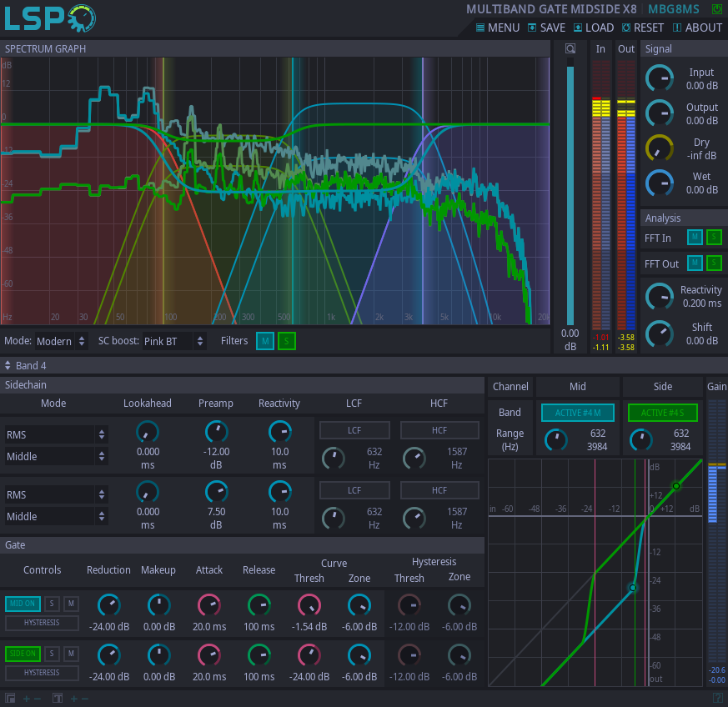
Task: Click the Shift 0.00 dB knob
Action: [660, 333]
